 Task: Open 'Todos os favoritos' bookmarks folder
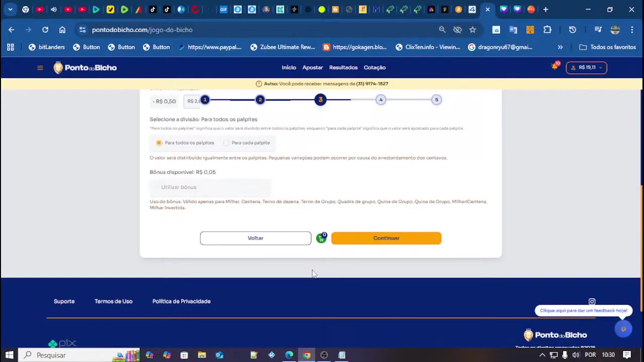click(x=607, y=47)
